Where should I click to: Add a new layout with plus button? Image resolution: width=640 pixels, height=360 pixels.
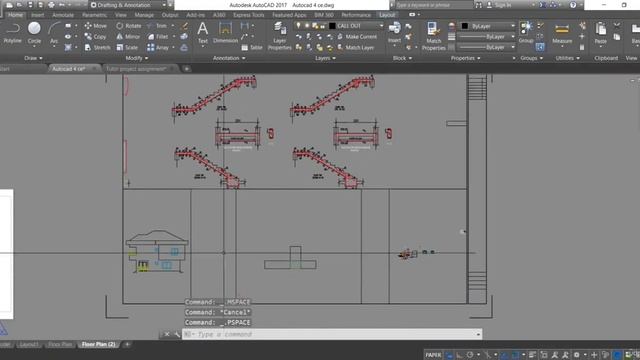pos(127,344)
